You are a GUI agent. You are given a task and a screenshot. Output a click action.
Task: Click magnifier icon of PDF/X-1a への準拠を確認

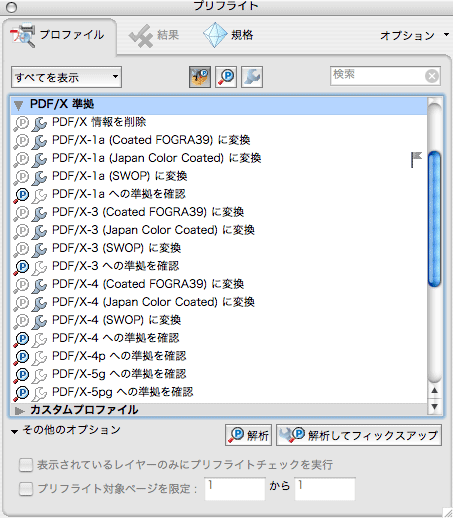pyautogui.click(x=21, y=195)
